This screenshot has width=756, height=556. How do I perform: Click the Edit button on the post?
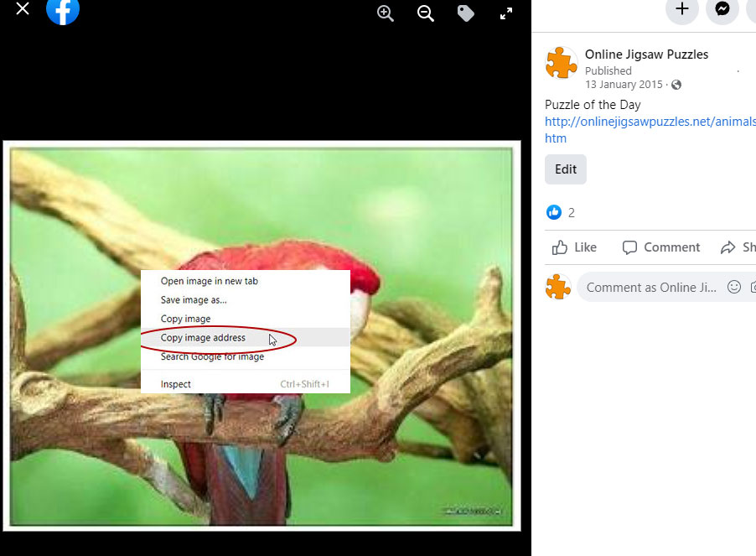[565, 169]
